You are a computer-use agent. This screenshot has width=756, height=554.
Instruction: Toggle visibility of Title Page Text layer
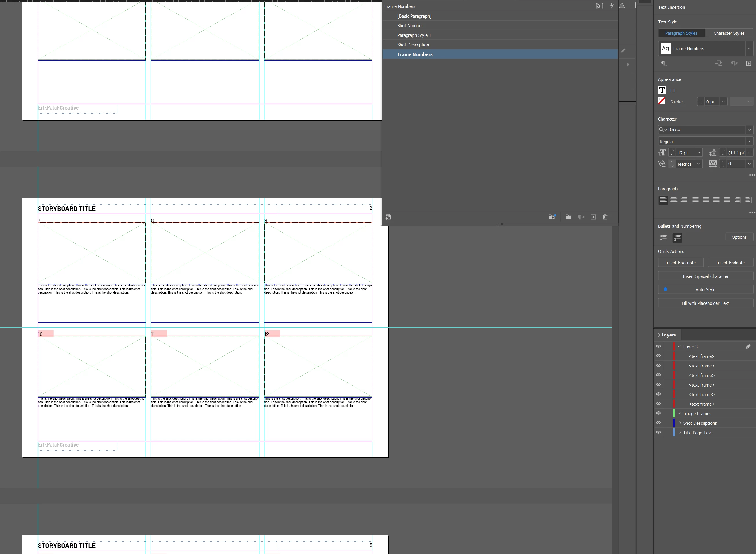coord(658,433)
